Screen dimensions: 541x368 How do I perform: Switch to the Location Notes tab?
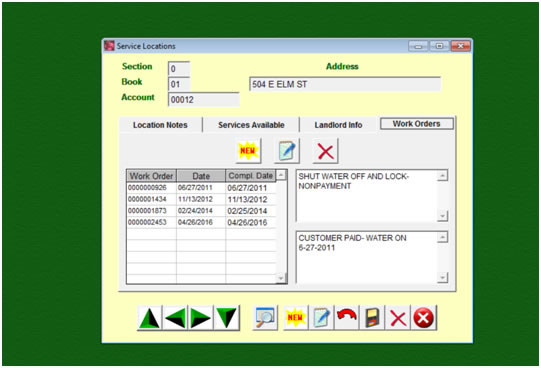point(160,125)
